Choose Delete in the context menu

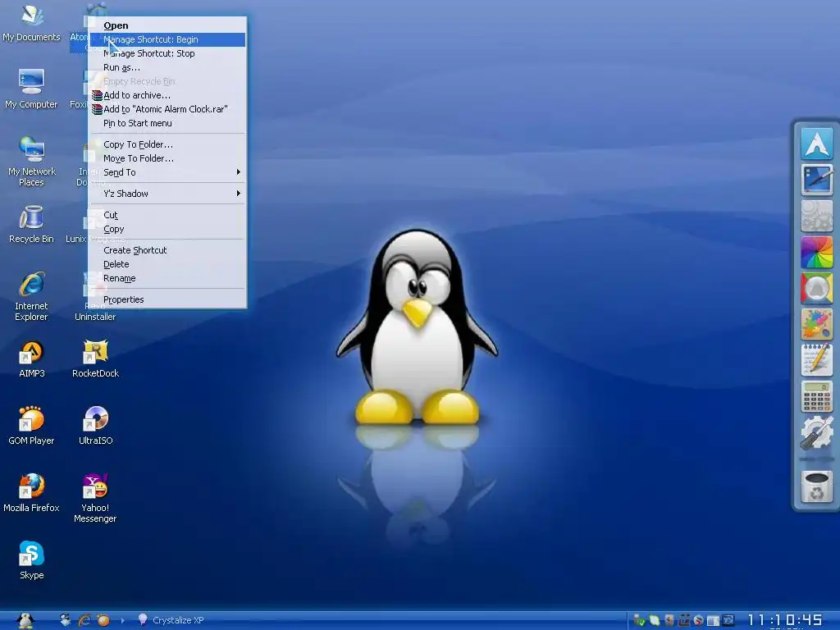coord(167,264)
